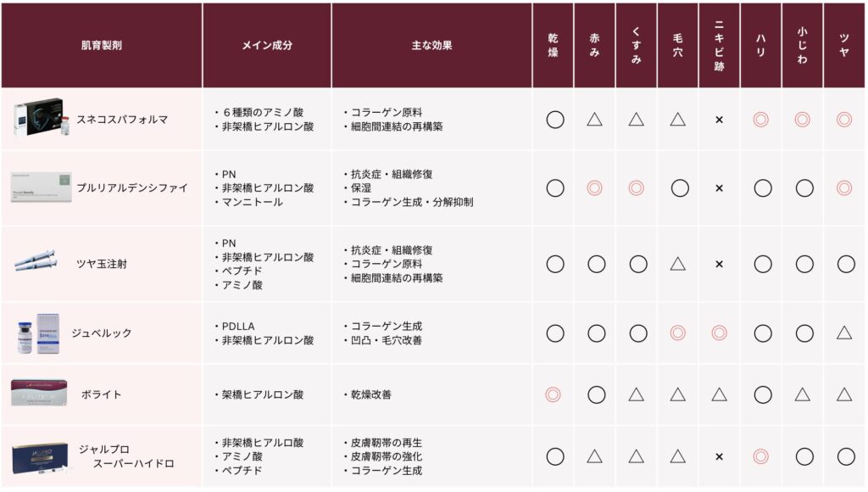Viewport: 868px width, 492px height.
Task: Click the スネコスパフォルマ product image
Action: 42,118
